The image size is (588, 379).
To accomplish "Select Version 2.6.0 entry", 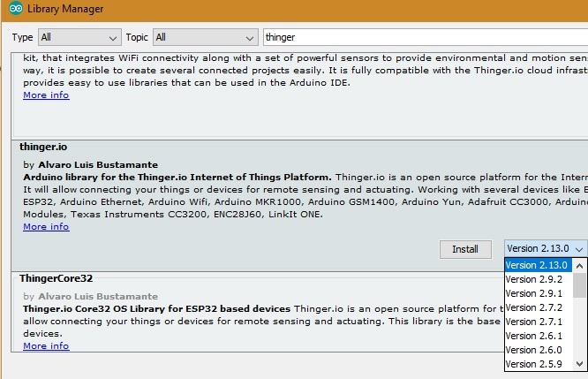I will point(539,350).
